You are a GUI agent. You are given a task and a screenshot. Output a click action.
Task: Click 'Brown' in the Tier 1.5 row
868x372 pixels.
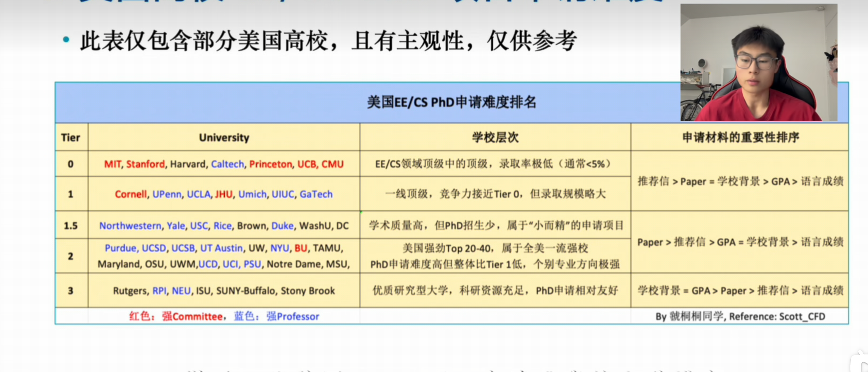tap(252, 226)
